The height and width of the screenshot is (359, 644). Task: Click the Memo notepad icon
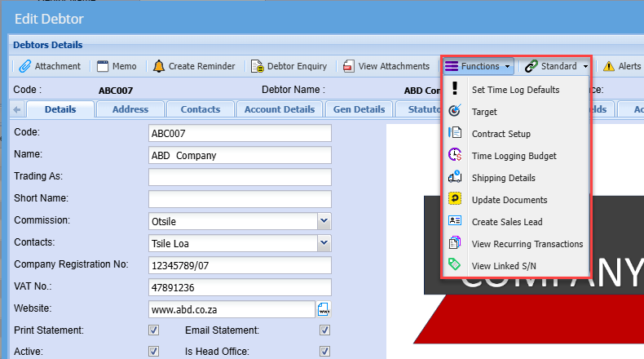(x=103, y=66)
